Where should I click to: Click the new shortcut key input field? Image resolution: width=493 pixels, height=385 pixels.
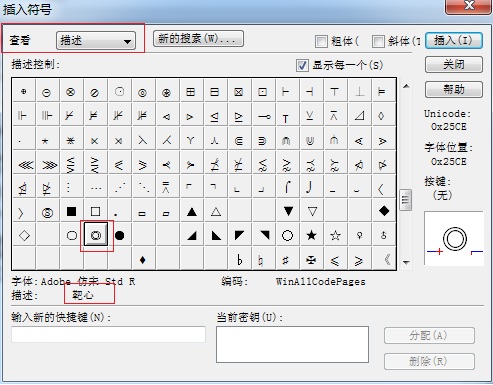109,334
